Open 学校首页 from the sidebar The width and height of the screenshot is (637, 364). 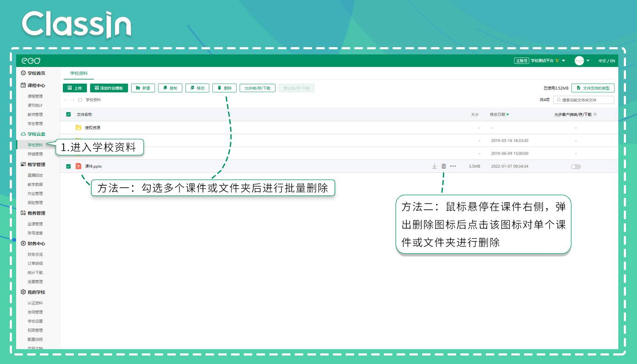click(x=33, y=73)
